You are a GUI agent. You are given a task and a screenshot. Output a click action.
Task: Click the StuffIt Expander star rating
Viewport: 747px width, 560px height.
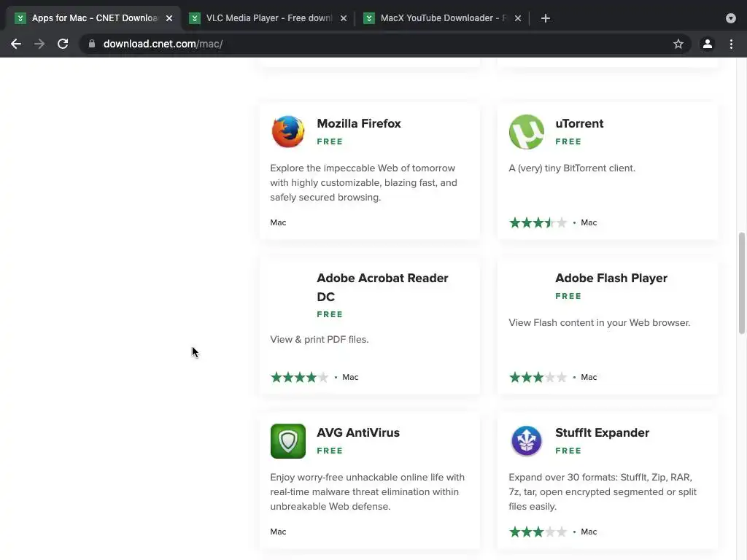pos(538,532)
